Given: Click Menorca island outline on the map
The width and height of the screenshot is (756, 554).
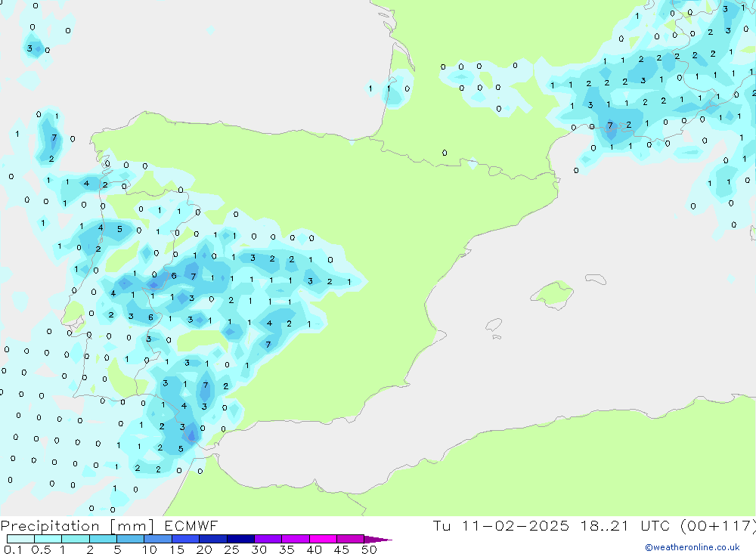Looking at the screenshot, I should (x=596, y=279).
